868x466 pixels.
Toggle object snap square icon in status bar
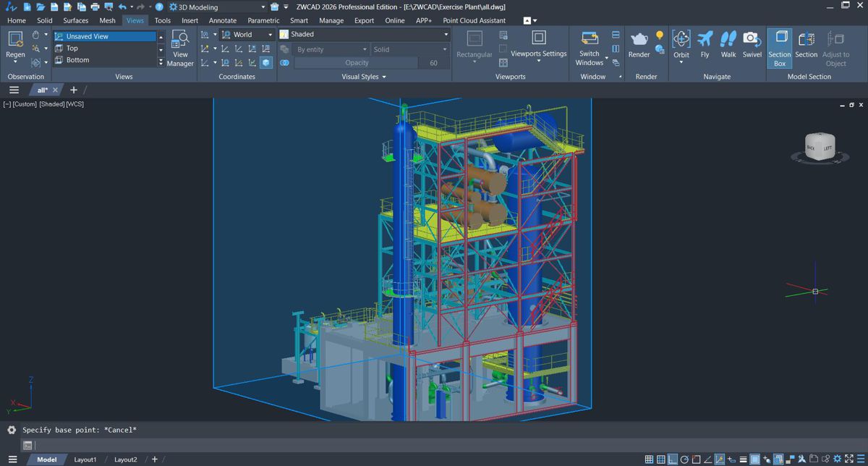tap(696, 459)
